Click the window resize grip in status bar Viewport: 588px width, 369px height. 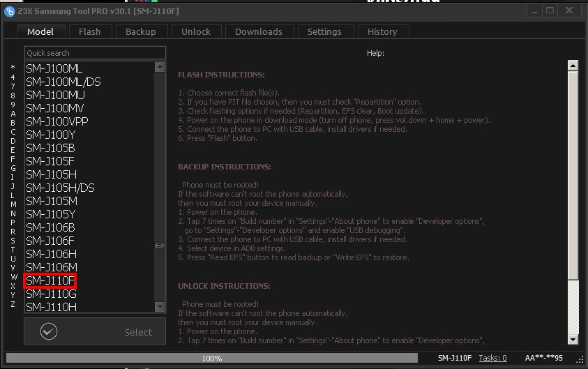[x=580, y=360]
